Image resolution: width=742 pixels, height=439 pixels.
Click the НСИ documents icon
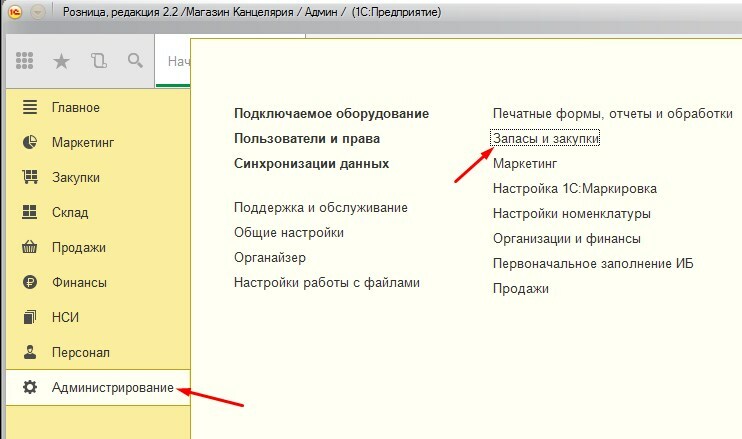30,317
